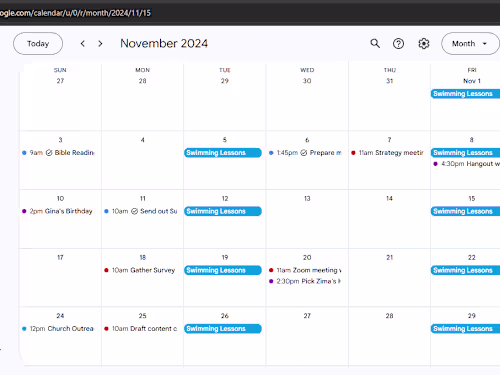Open the 9am Bible Reading task
Screen dimensions: 500x375
(58, 153)
